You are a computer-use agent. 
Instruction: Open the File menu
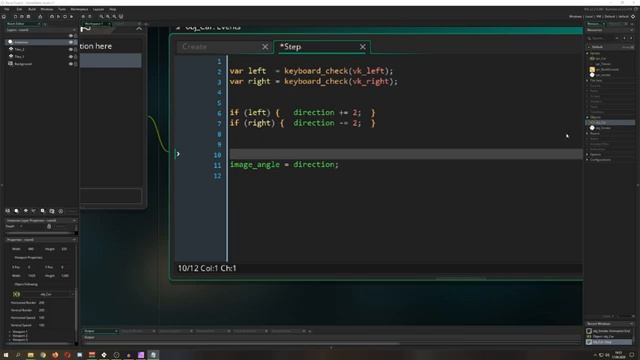coord(7,9)
